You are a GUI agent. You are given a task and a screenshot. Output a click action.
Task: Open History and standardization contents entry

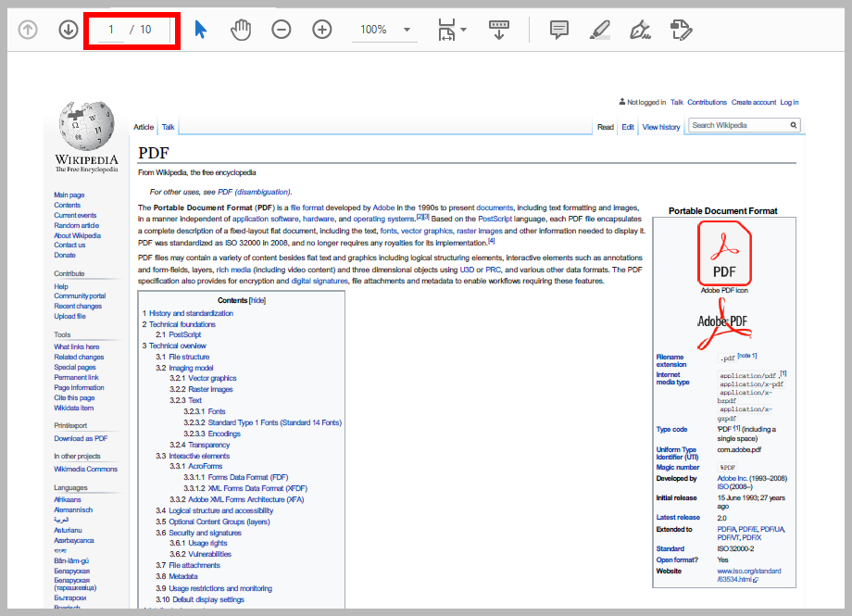191,313
